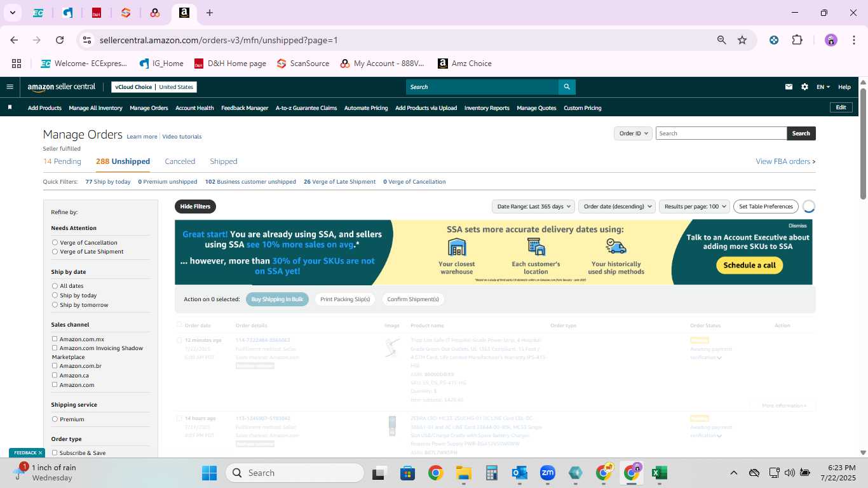Bookmark this page with the star icon
This screenshot has height=488, width=868.
point(742,40)
